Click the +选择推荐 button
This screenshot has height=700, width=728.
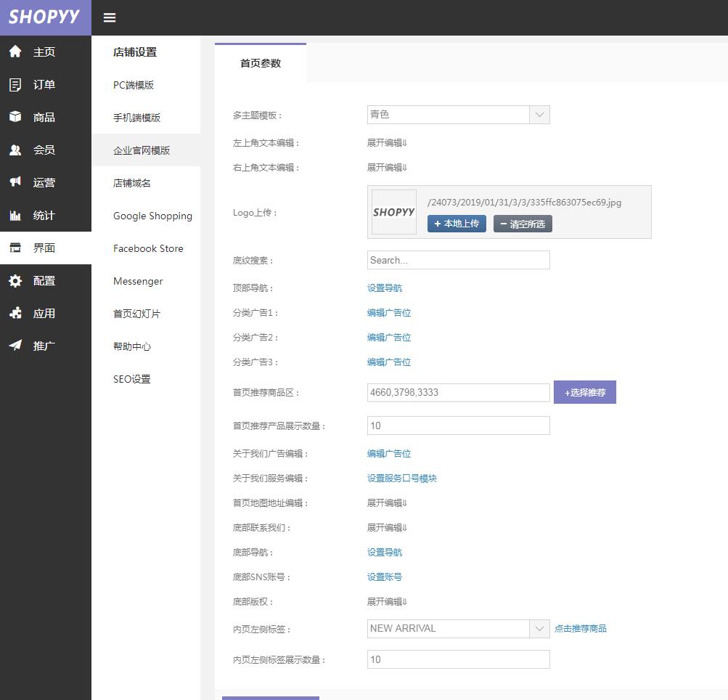click(584, 393)
